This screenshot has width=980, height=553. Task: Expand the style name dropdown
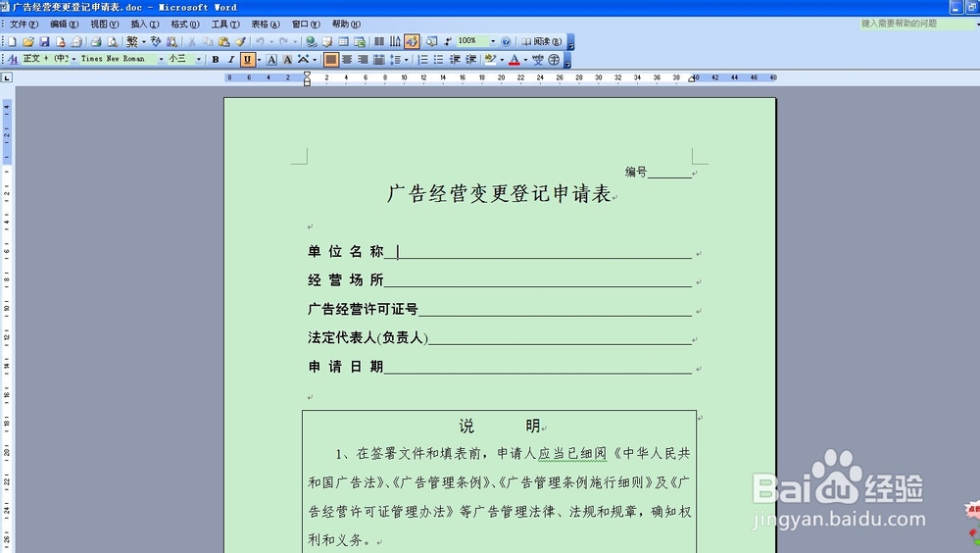tap(73, 59)
